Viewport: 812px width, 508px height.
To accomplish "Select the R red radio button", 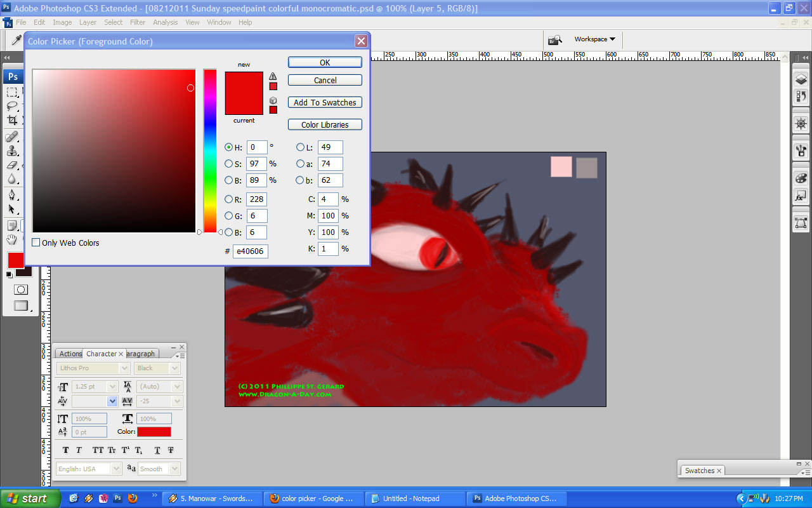I will coord(229,199).
